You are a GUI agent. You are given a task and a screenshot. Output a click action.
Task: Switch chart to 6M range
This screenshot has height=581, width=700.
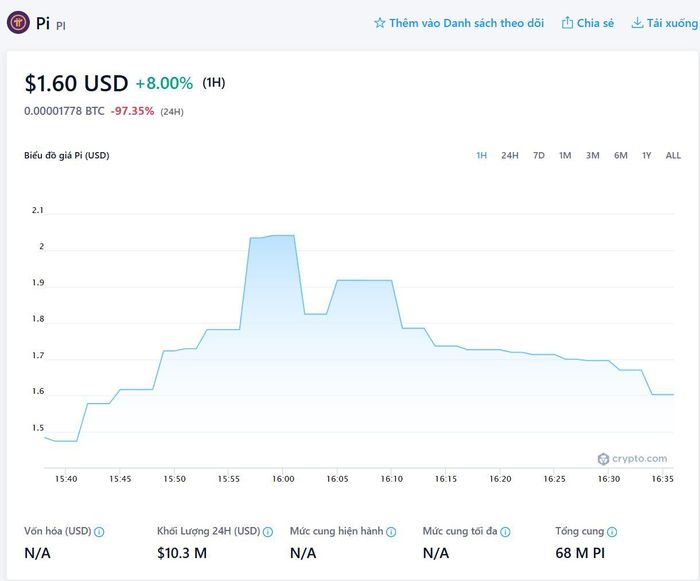coord(621,155)
